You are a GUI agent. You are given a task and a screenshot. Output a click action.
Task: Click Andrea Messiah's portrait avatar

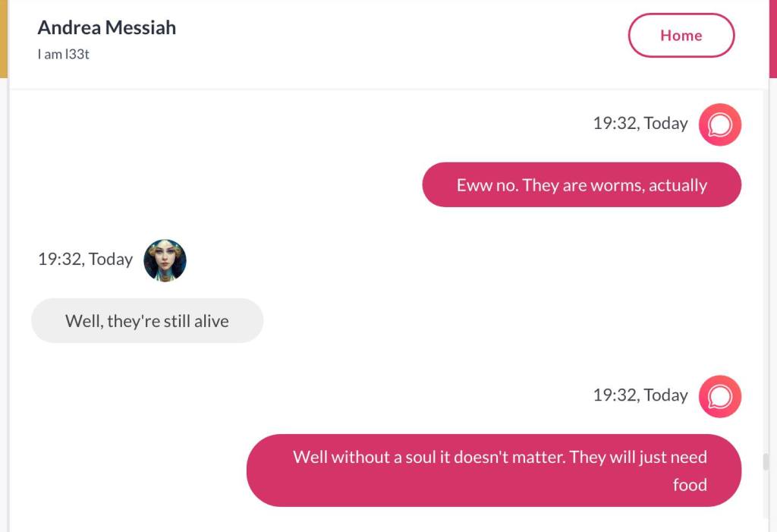click(165, 260)
